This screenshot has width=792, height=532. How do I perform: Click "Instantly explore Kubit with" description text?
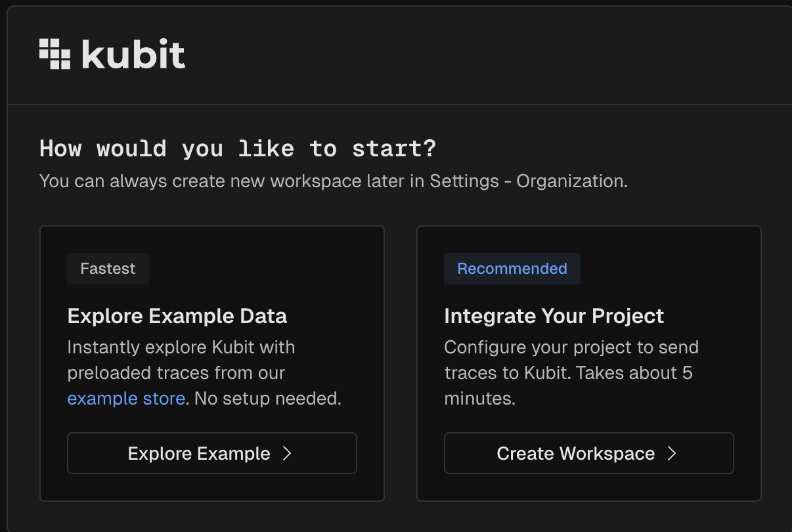181,347
